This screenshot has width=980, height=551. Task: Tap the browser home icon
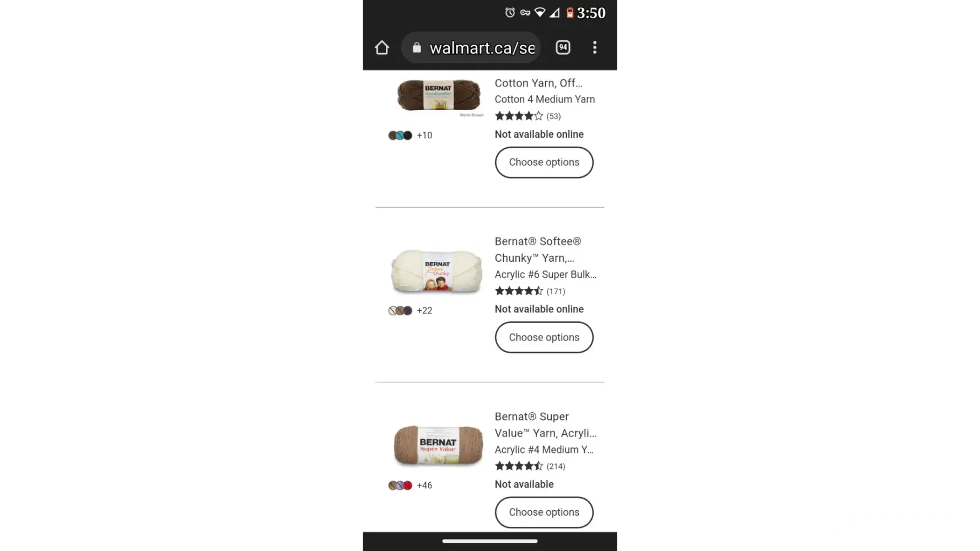point(381,48)
